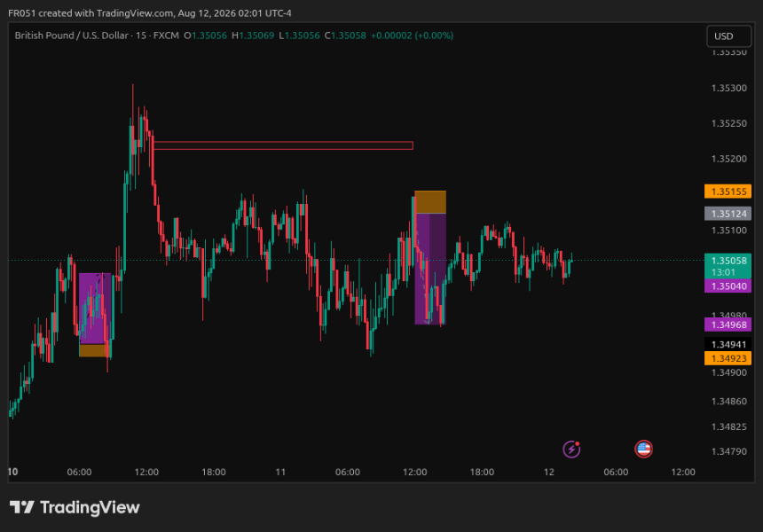The image size is (763, 532).
Task: Click the 1.35100 price axis label
Action: 729,230
